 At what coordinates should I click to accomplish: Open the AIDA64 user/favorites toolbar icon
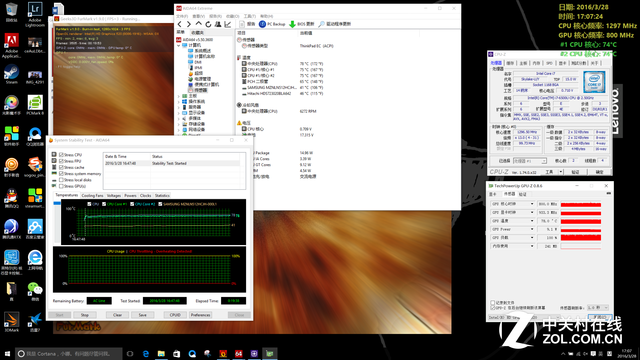point(218,24)
